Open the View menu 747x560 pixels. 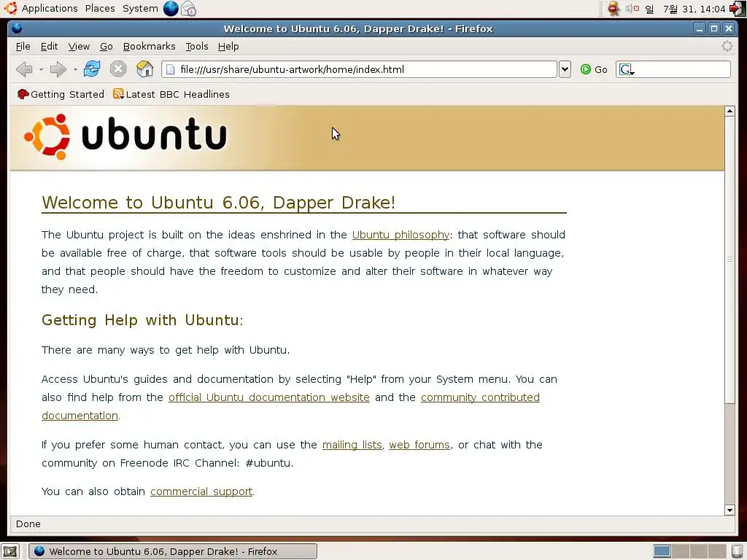[x=79, y=46]
